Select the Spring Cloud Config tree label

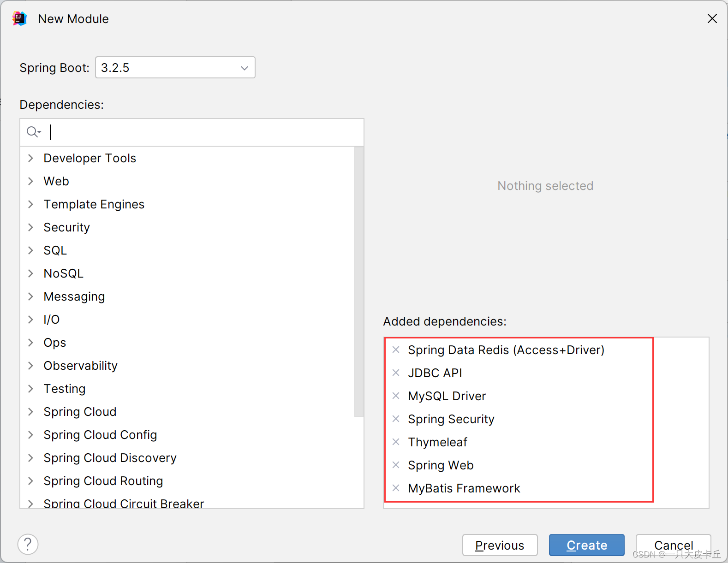[x=101, y=435]
